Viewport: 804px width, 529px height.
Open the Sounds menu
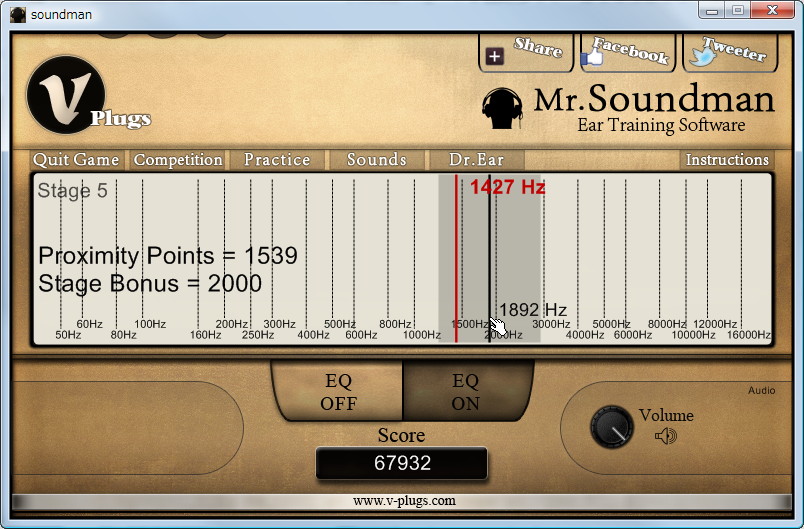[x=377, y=160]
